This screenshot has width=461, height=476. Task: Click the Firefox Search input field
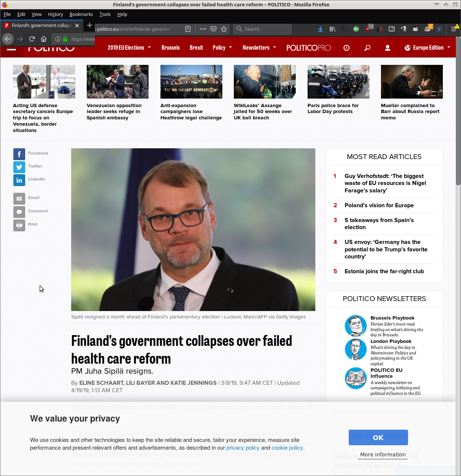[x=262, y=29]
